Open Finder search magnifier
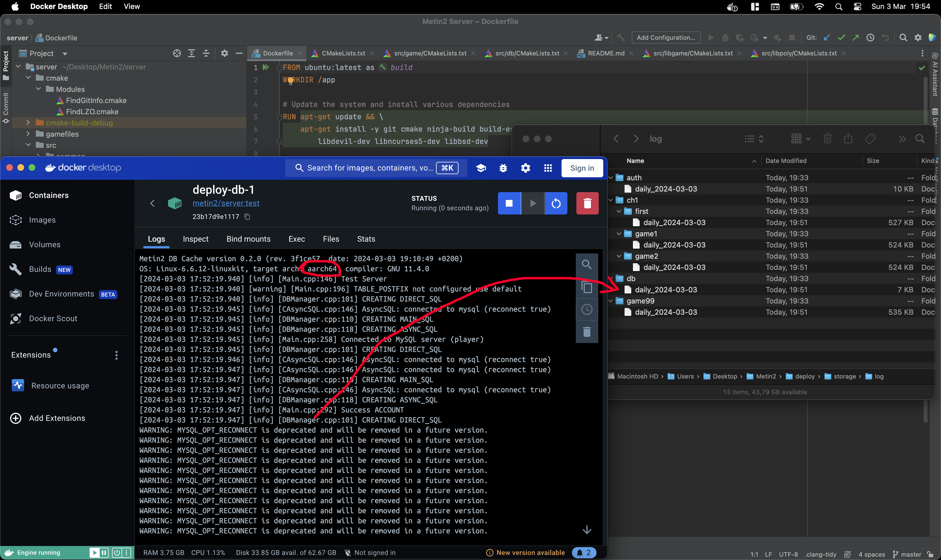Screen dimensions: 941x560 tap(920, 139)
